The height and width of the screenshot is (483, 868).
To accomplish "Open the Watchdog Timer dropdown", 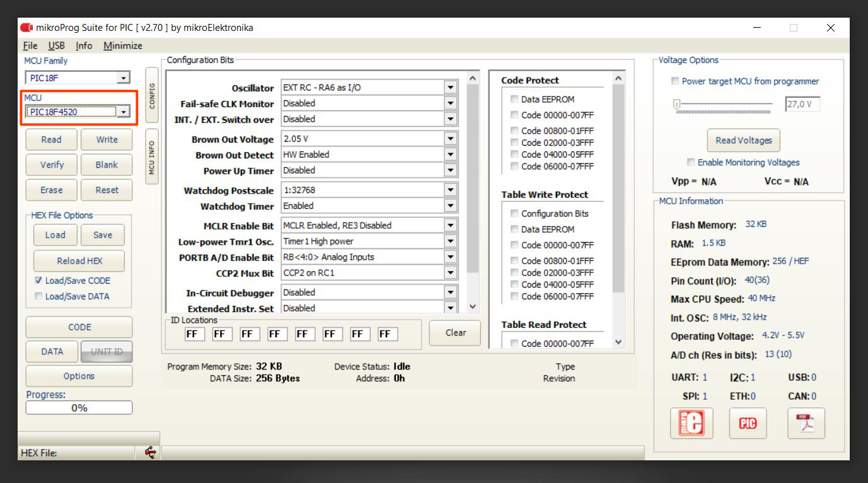I will click(x=450, y=206).
